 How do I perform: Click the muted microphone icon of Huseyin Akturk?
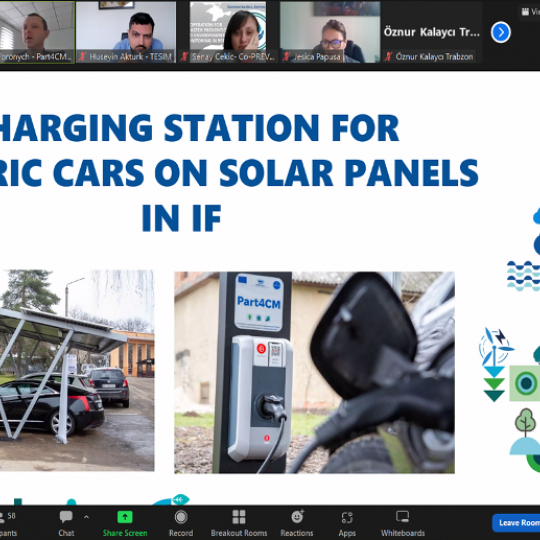82,56
